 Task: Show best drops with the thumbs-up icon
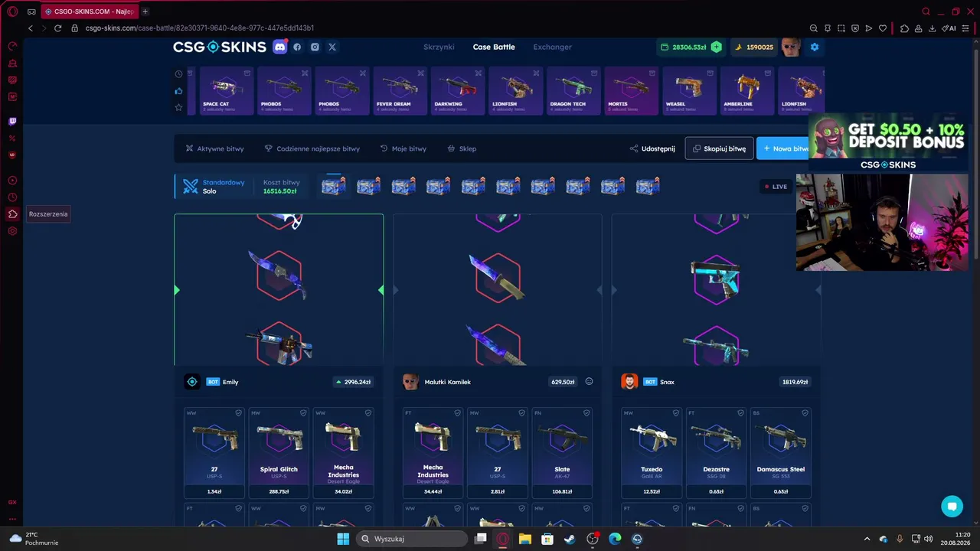(x=179, y=91)
